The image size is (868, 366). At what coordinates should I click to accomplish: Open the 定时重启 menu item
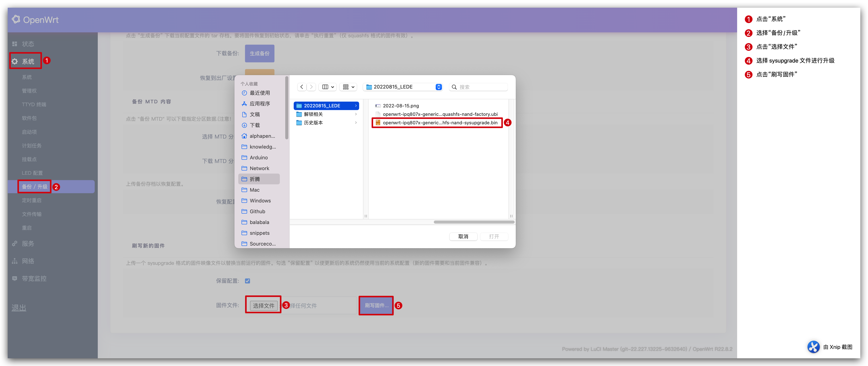tap(32, 201)
